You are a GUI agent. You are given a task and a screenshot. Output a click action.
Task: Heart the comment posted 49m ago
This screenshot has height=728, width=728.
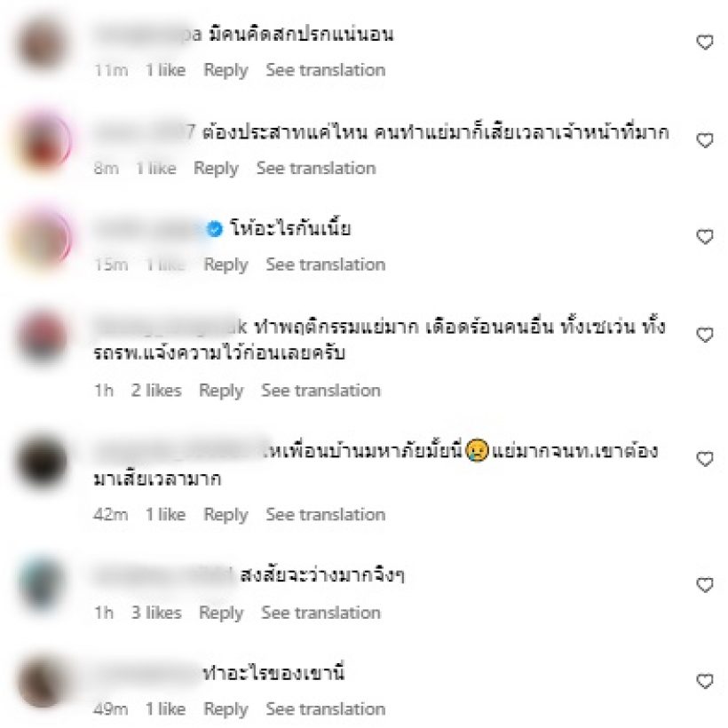pos(705,681)
